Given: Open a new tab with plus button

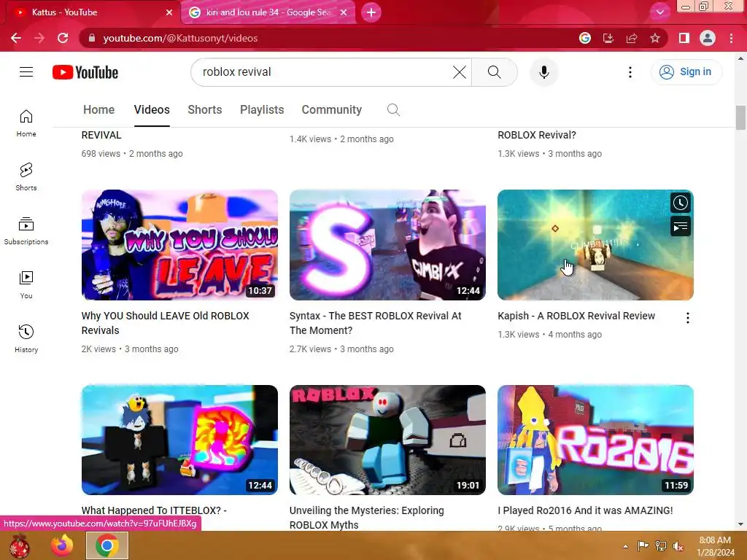Looking at the screenshot, I should pos(371,12).
